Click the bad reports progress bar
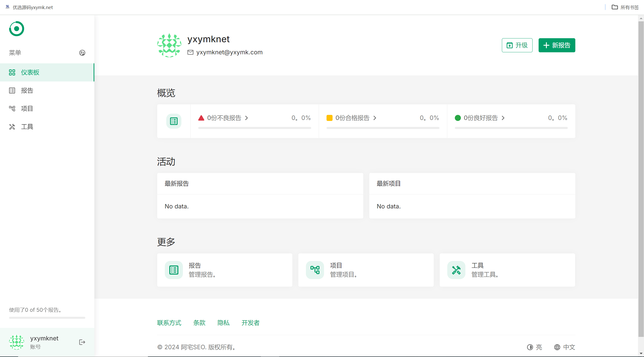The image size is (644, 357). (x=255, y=128)
